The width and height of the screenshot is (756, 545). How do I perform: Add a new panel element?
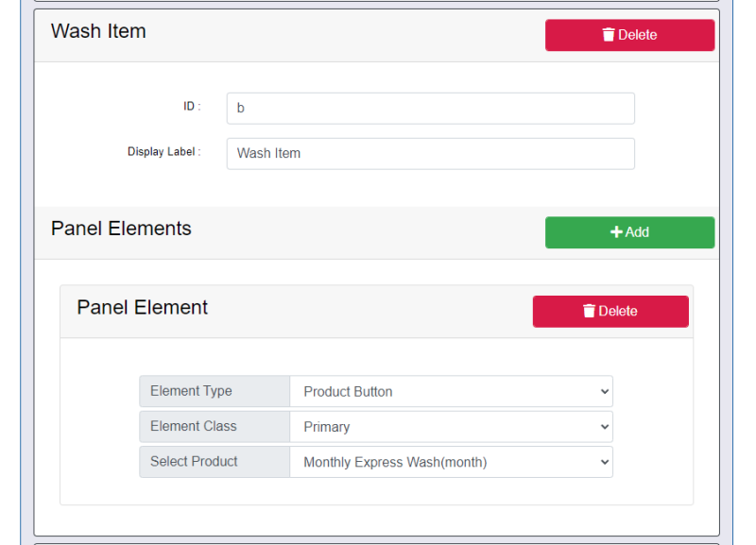629,232
